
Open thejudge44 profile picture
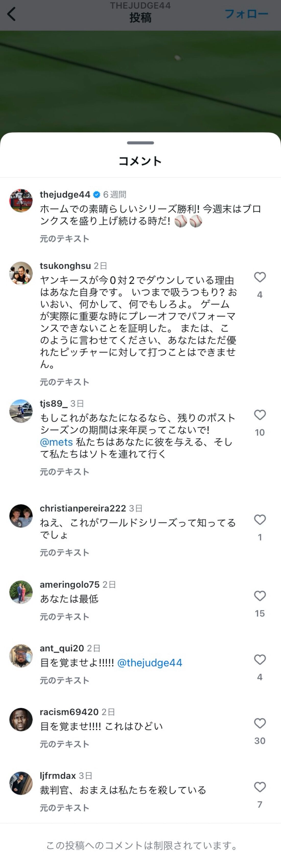point(21,201)
